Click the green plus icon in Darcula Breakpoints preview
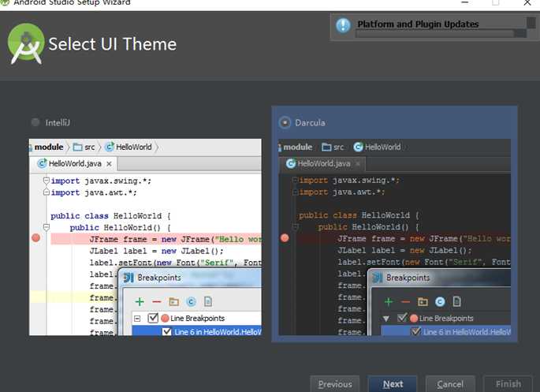 (389, 302)
